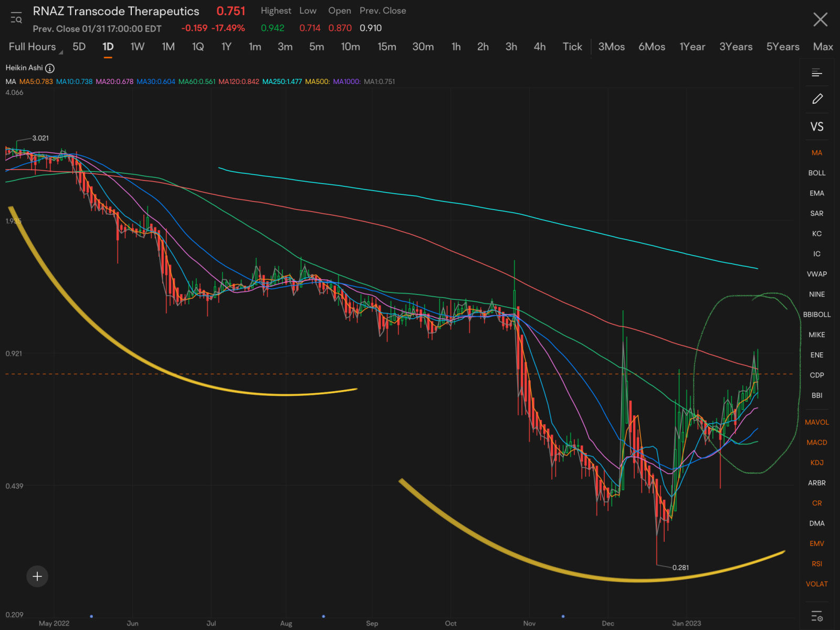The height and width of the screenshot is (630, 840).
Task: Open the indicator list icon in sidebar
Action: [817, 73]
